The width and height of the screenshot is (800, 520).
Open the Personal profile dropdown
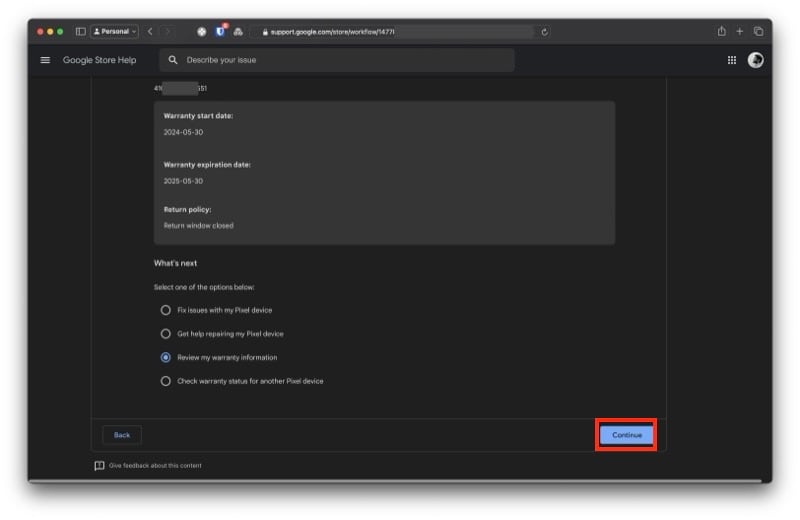[115, 32]
